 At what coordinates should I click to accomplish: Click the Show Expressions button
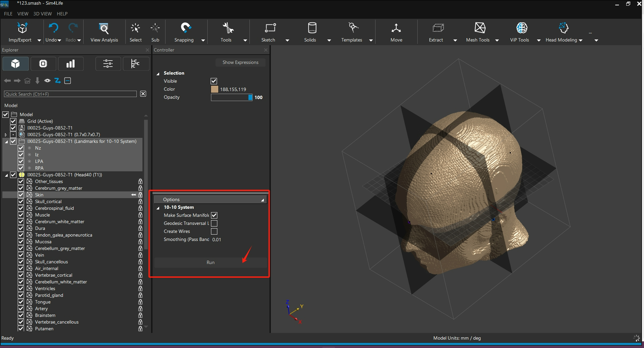click(x=240, y=63)
